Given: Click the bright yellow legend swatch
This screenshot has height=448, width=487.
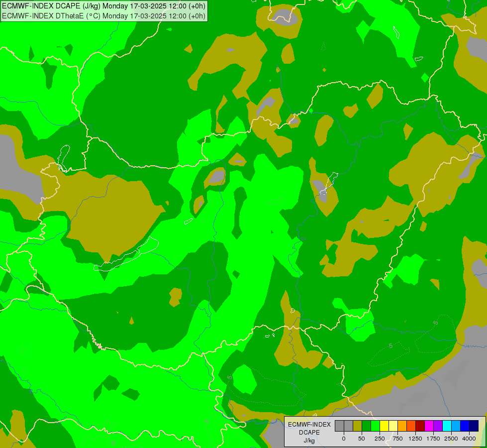Looking at the screenshot, I should (x=384, y=426).
